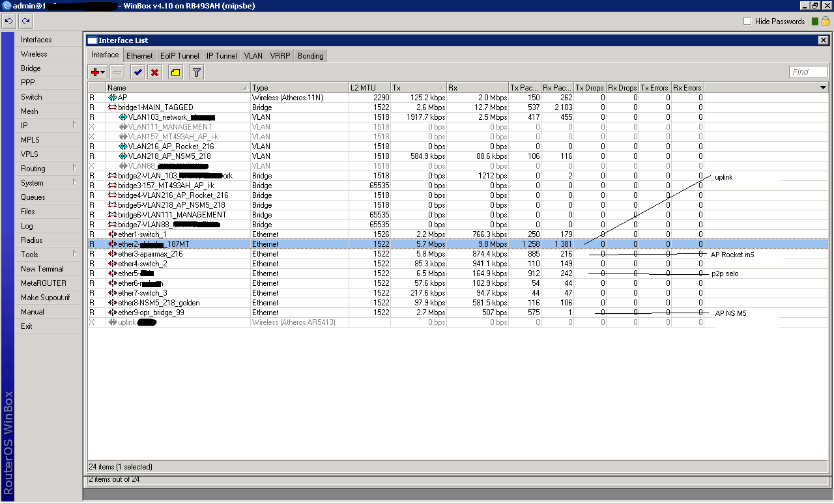Click the Redo arrow icon
Screen dimensions: 834x504
(25, 21)
